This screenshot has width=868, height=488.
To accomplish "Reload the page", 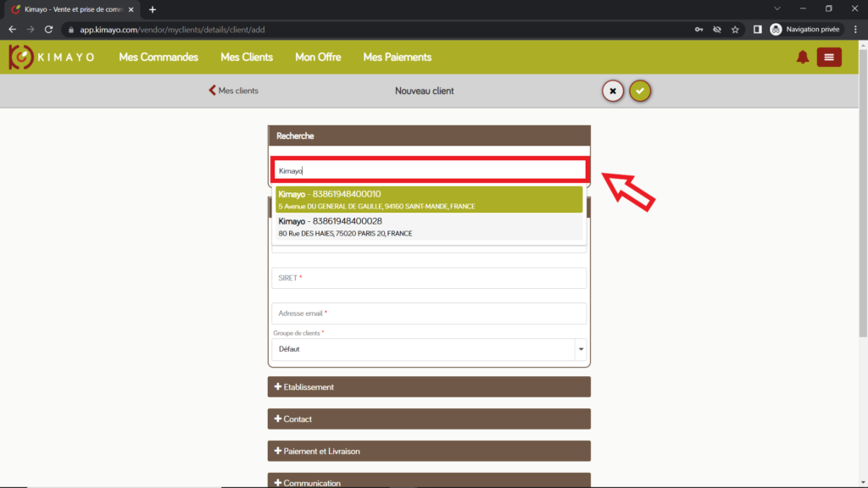I will 48,30.
